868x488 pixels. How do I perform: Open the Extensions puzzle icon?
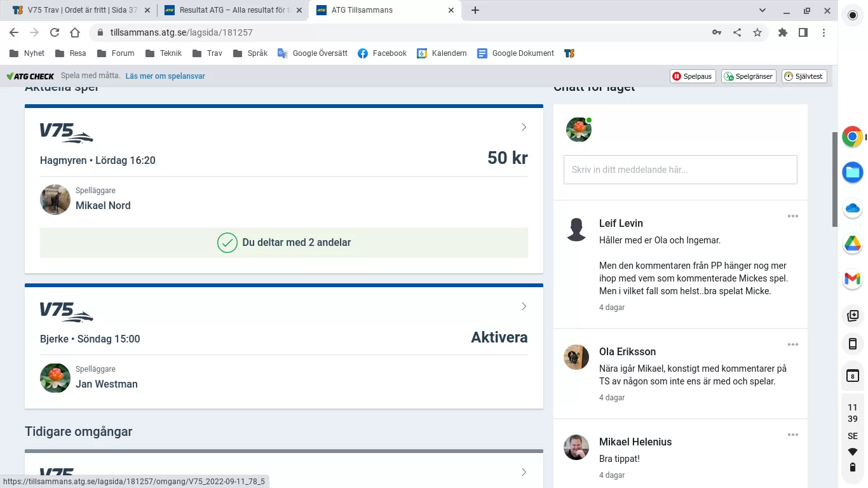[783, 32]
